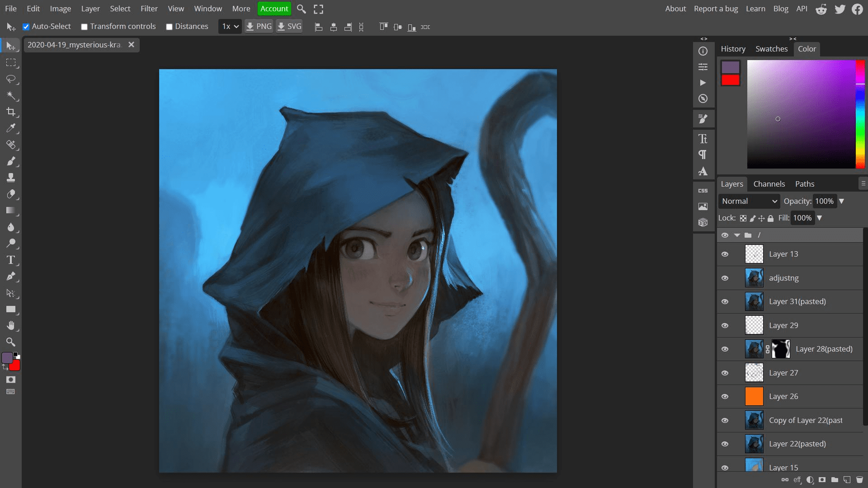The height and width of the screenshot is (488, 868).
Task: Toggle visibility of Layer 26
Action: (725, 396)
